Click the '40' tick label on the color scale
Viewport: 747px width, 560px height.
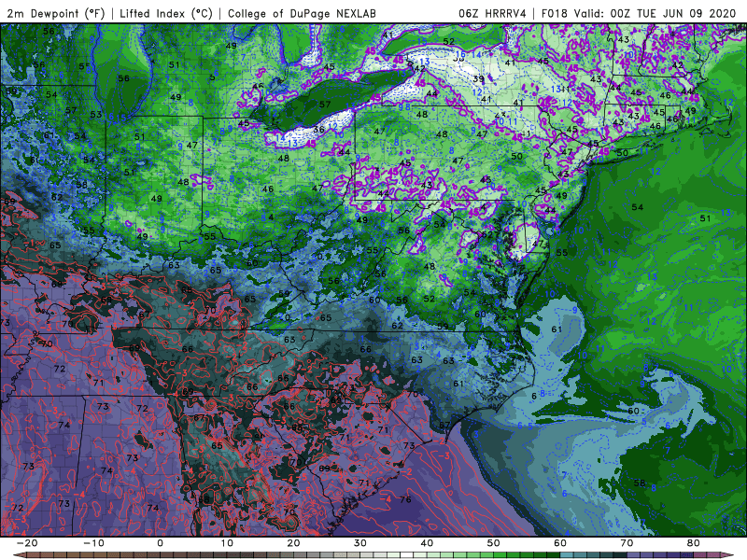[x=427, y=543]
